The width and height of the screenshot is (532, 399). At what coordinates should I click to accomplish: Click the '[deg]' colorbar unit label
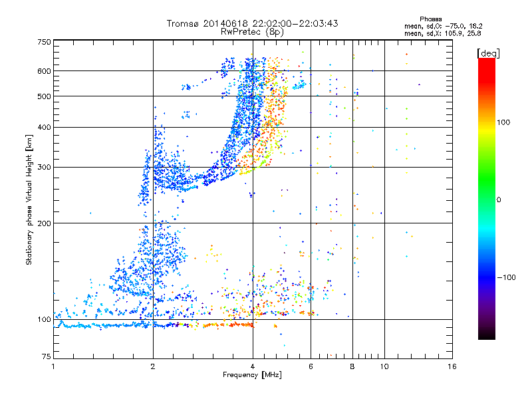488,53
